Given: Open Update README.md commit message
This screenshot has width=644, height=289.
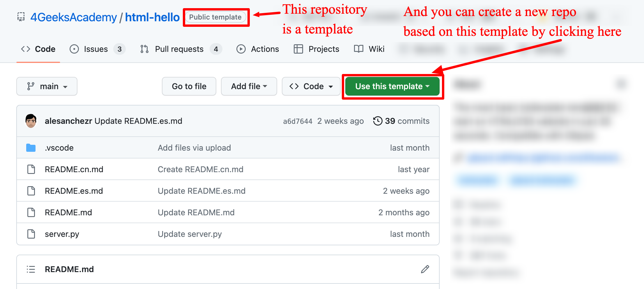Looking at the screenshot, I should coord(196,212).
